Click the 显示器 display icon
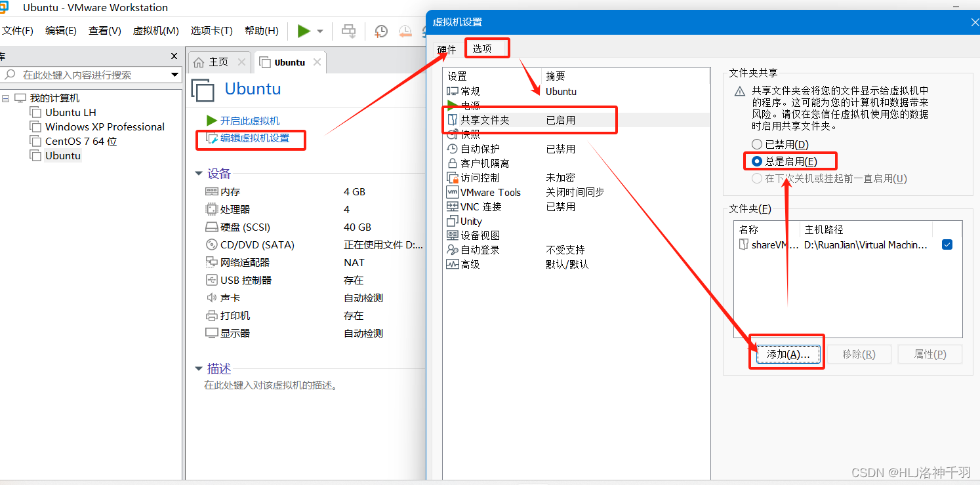The height and width of the screenshot is (485, 980). (x=211, y=333)
